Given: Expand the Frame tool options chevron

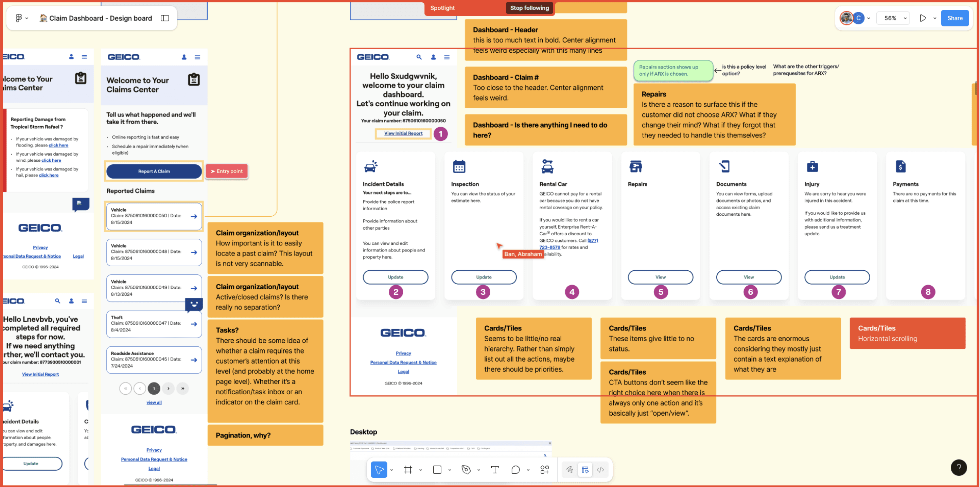Looking at the screenshot, I should click(420, 470).
